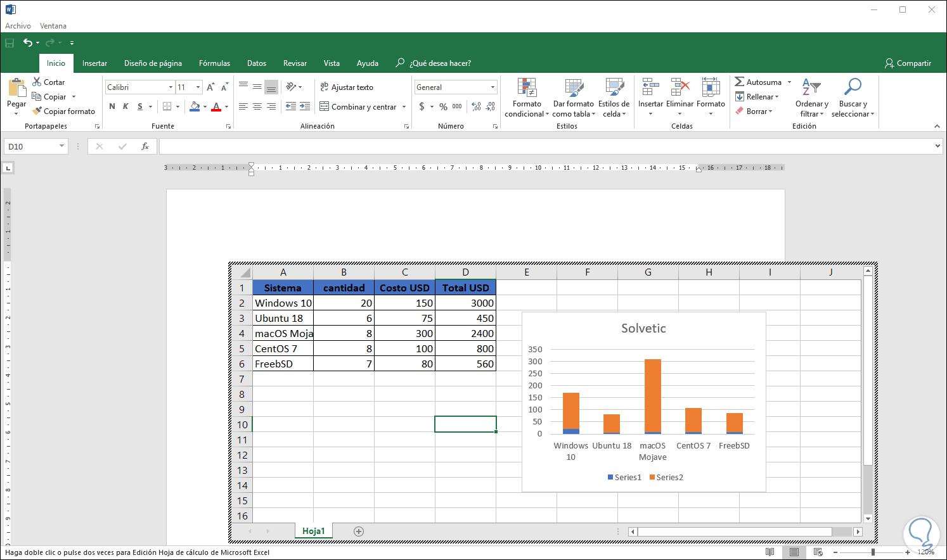Select the Solvetic chart title
This screenshot has height=560, width=947.
[x=643, y=328]
